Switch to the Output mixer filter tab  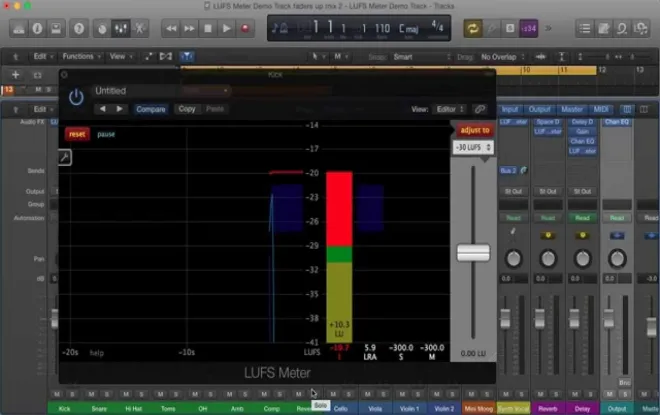540,109
